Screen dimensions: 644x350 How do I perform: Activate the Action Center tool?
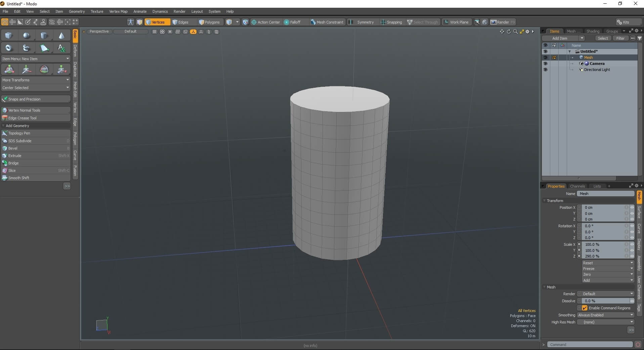click(266, 22)
